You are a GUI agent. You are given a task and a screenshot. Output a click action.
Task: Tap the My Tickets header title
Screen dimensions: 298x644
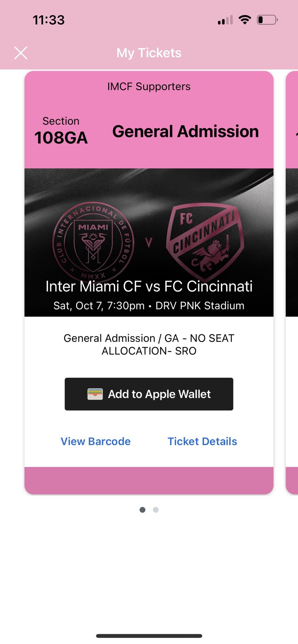coord(149,53)
